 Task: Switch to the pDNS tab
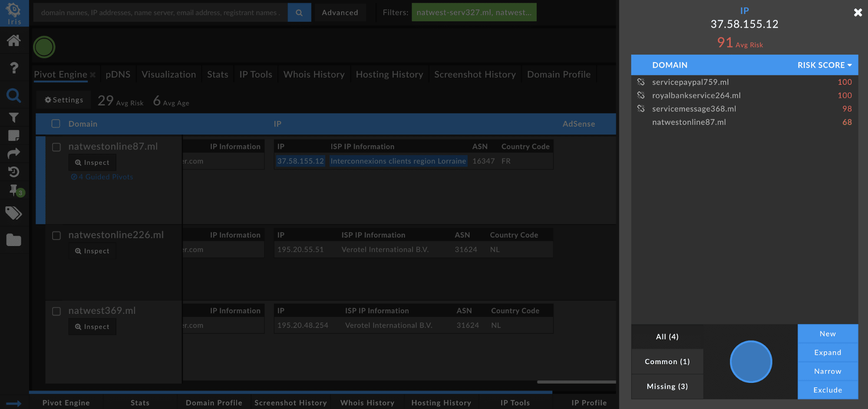[118, 74]
